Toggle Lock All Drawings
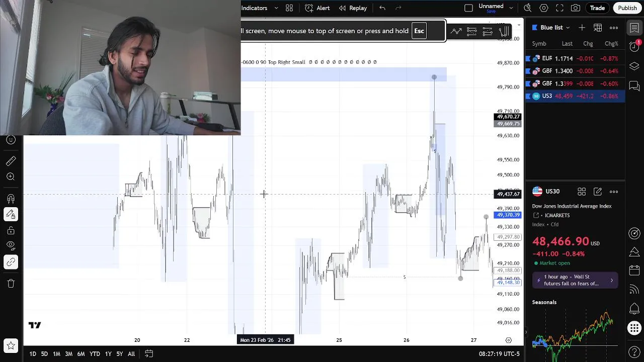The height and width of the screenshot is (362, 644). tap(11, 231)
